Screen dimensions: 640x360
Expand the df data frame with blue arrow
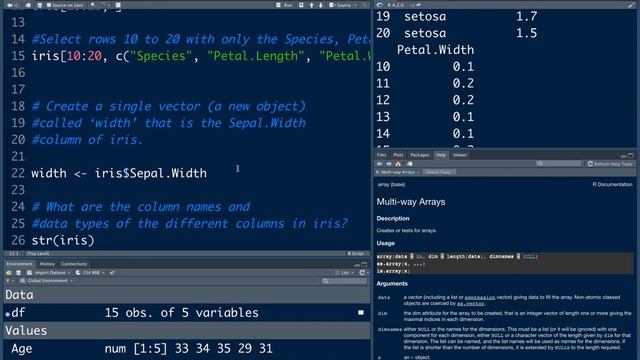point(8,314)
